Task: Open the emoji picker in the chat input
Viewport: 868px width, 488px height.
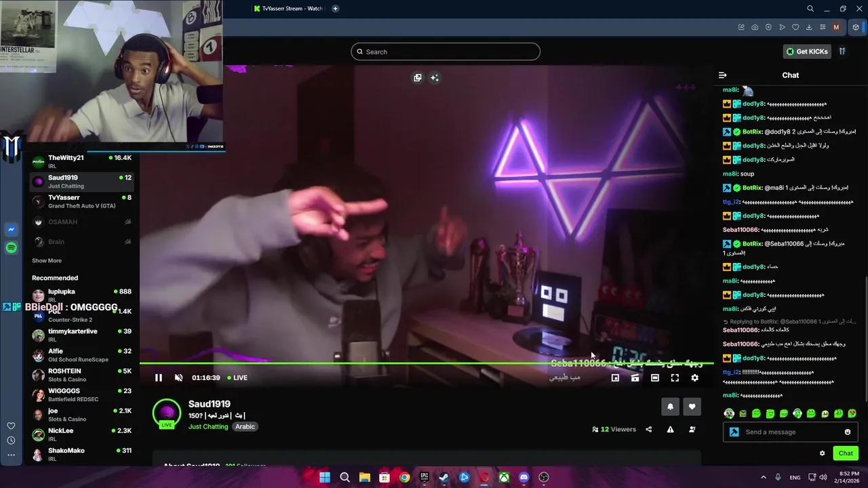Action: click(848, 432)
